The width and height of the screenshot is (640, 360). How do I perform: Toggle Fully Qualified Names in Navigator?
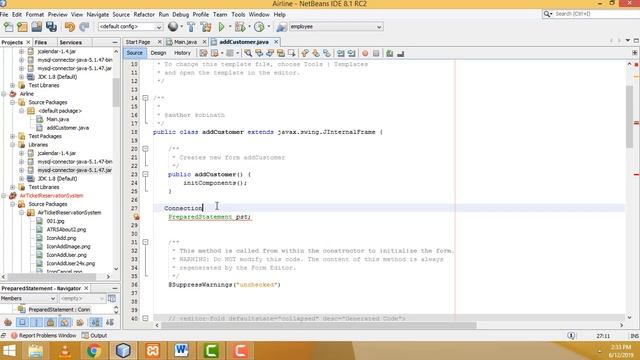pos(80,322)
